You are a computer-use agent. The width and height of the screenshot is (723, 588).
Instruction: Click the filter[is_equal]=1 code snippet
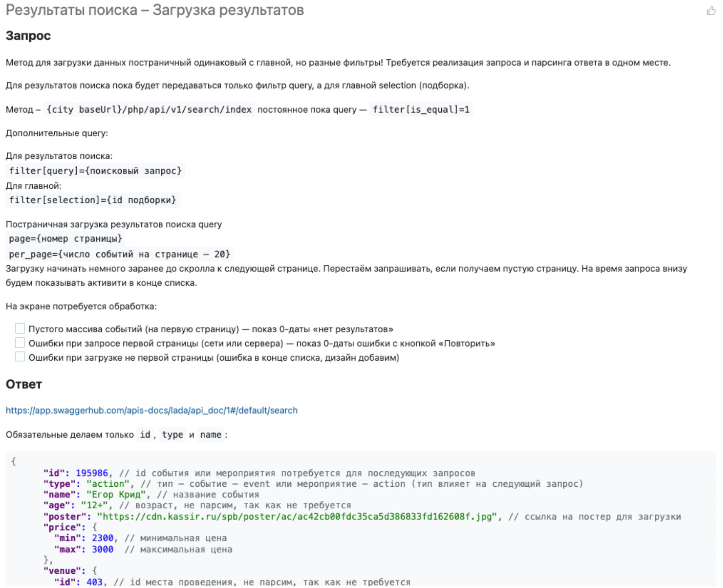click(421, 109)
